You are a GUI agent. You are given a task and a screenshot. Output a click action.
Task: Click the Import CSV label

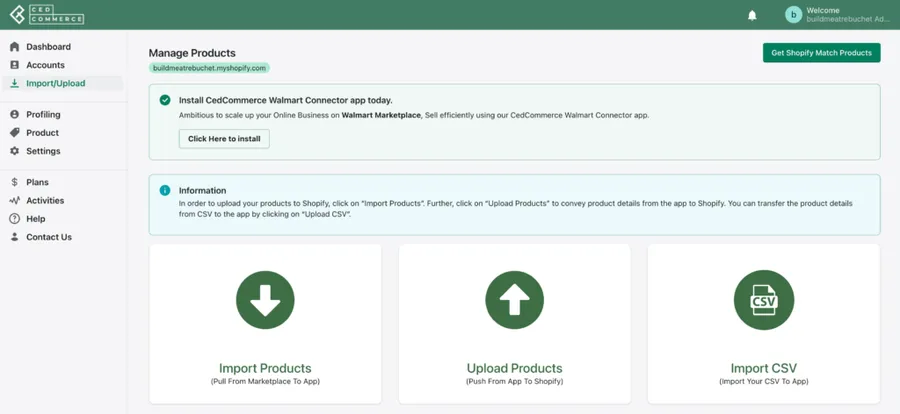(x=764, y=368)
